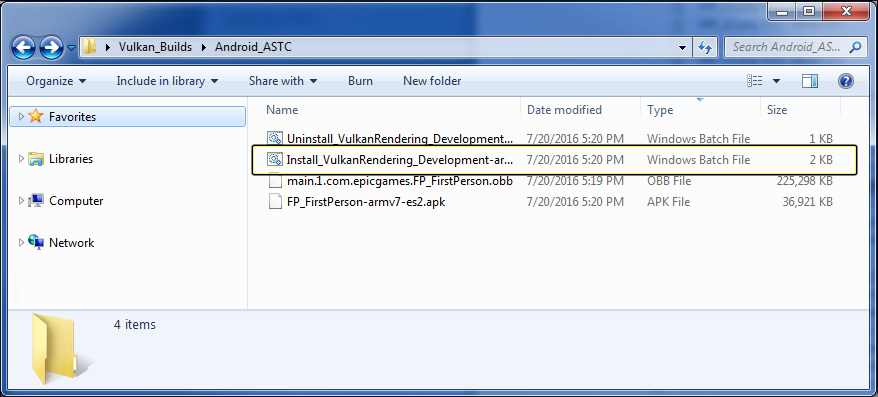Viewport: 878px width, 397px height.
Task: Open the Organize menu
Action: pos(56,81)
